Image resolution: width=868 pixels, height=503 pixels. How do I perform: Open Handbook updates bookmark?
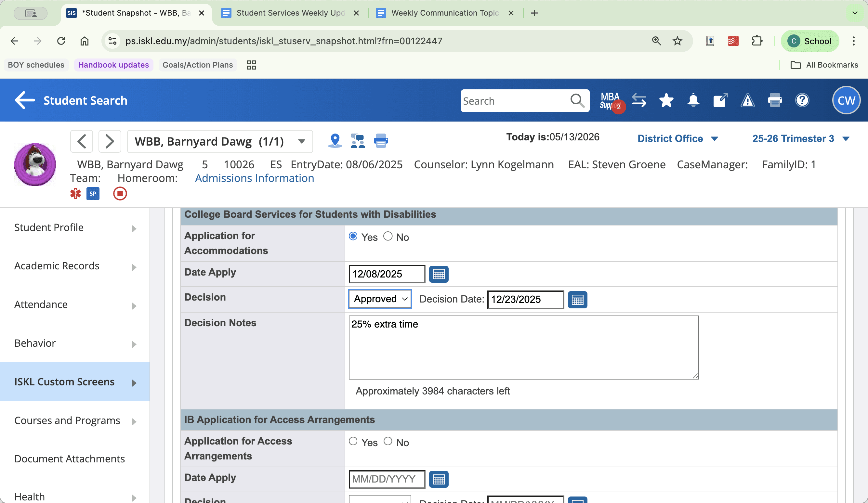[113, 65]
